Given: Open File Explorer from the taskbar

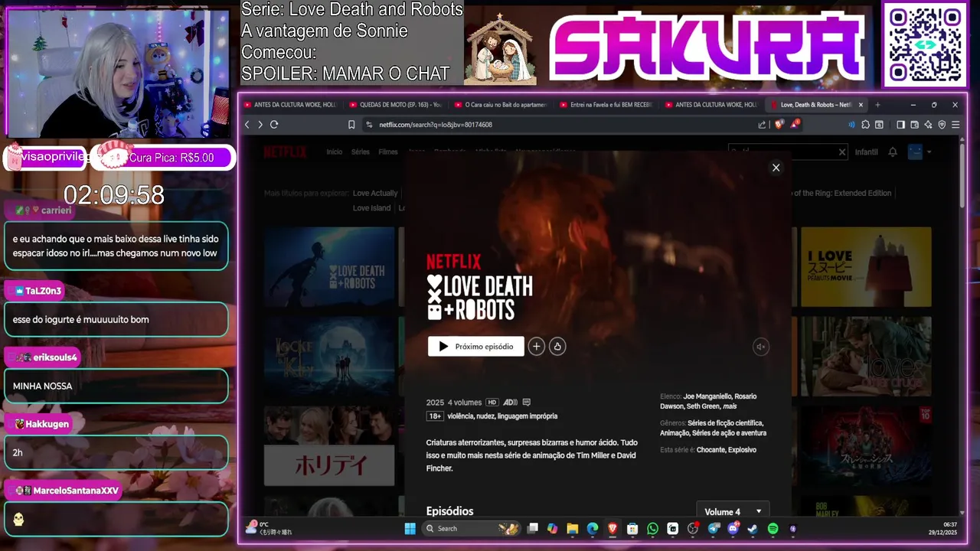Looking at the screenshot, I should [572, 529].
